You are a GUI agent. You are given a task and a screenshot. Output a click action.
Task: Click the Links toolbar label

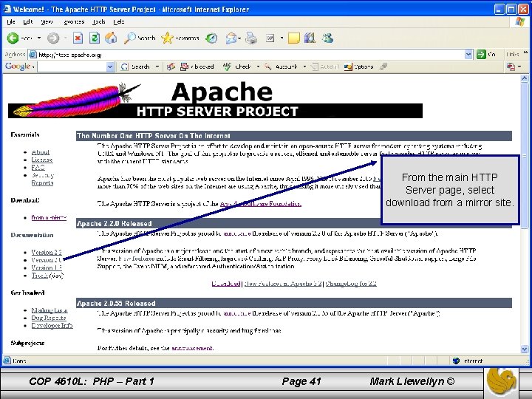click(x=513, y=54)
